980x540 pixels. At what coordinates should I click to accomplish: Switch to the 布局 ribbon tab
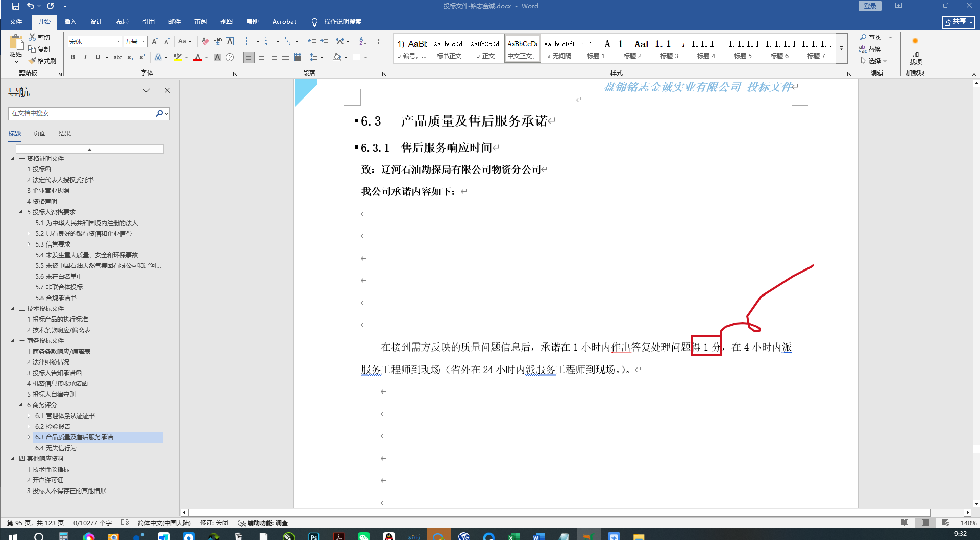[122, 22]
